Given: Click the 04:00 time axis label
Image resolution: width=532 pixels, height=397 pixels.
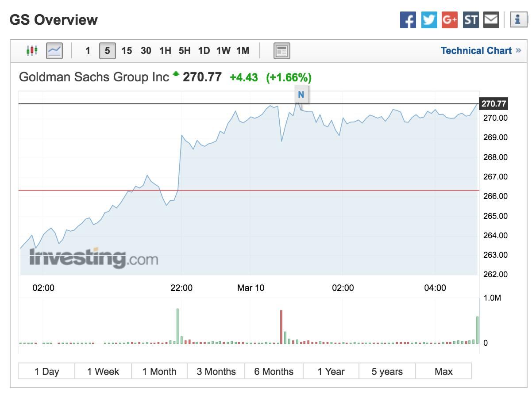Looking at the screenshot, I should click(435, 288).
